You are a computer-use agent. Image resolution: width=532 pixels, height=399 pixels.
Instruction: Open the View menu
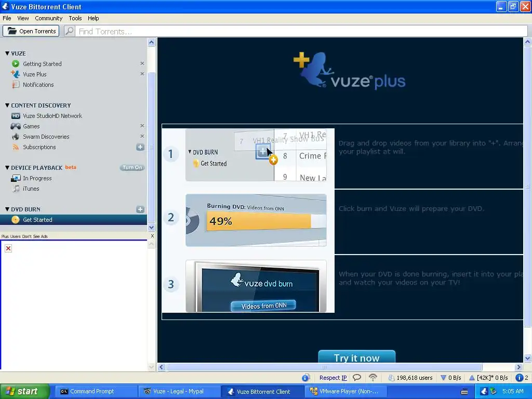(23, 18)
